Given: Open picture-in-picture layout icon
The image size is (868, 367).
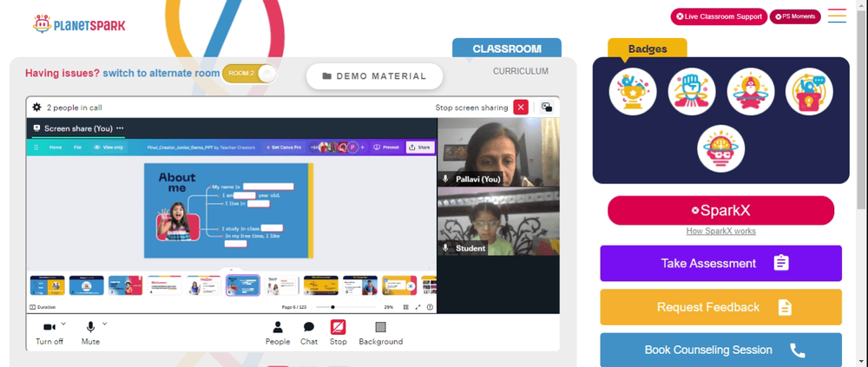Looking at the screenshot, I should (547, 108).
